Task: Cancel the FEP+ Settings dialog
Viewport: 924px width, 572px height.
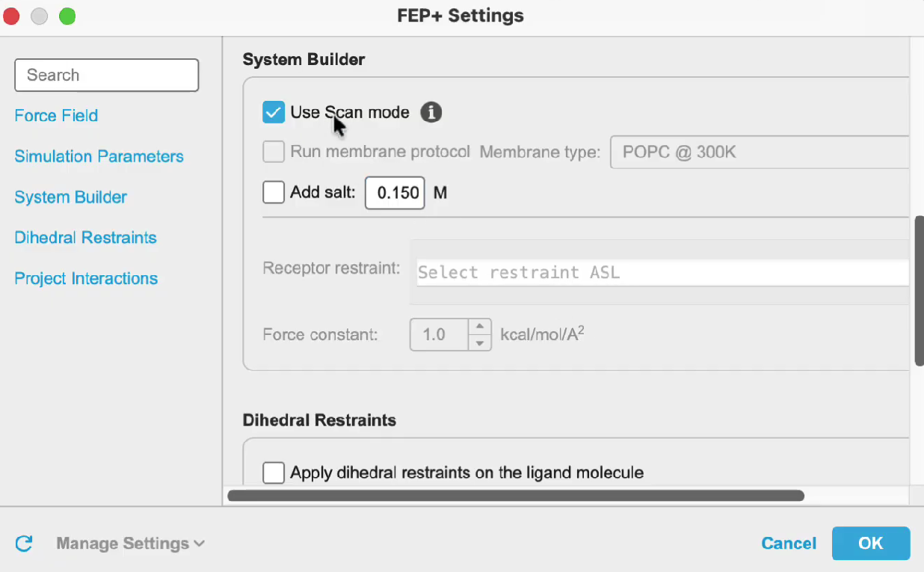Action: coord(789,544)
